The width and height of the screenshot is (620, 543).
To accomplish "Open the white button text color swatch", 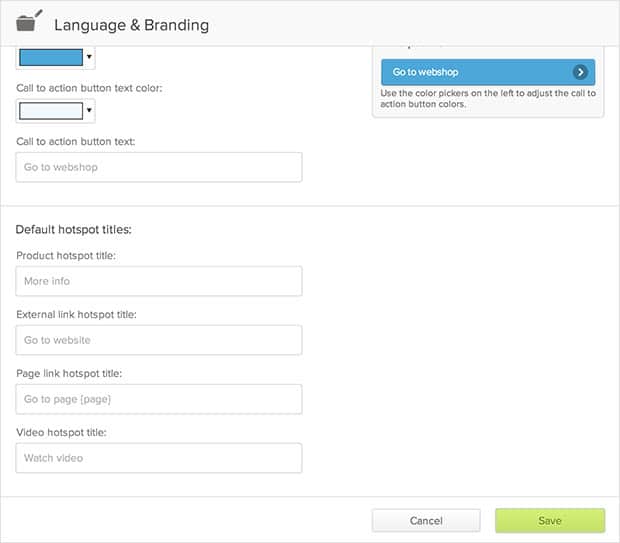I will [50, 110].
